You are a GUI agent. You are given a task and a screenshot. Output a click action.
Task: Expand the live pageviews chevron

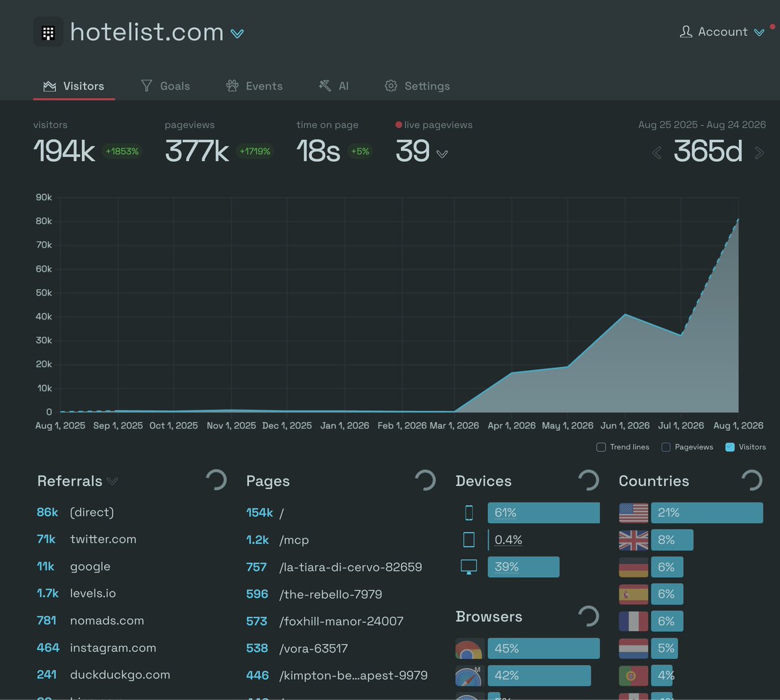pyautogui.click(x=442, y=154)
